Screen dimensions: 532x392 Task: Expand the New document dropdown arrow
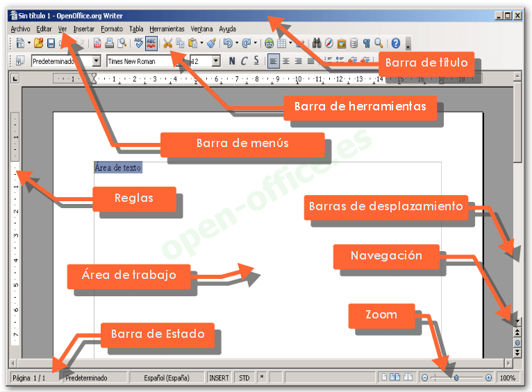tap(29, 43)
